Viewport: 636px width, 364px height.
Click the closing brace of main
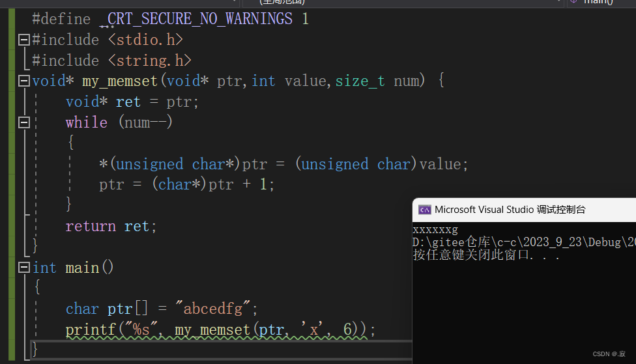point(35,349)
